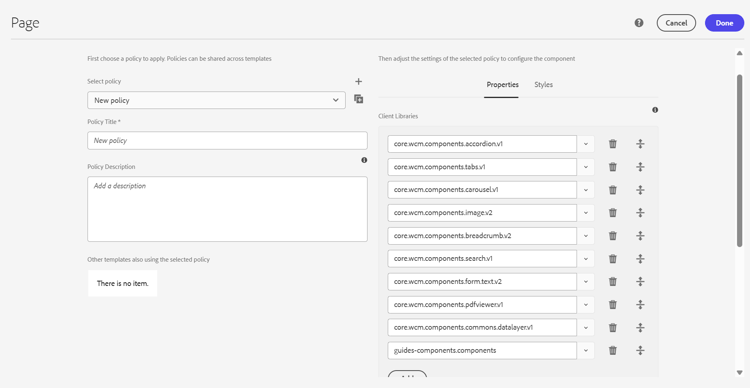Expand the dropdown arrow for tabs.v1
The height and width of the screenshot is (388, 750).
coord(585,166)
